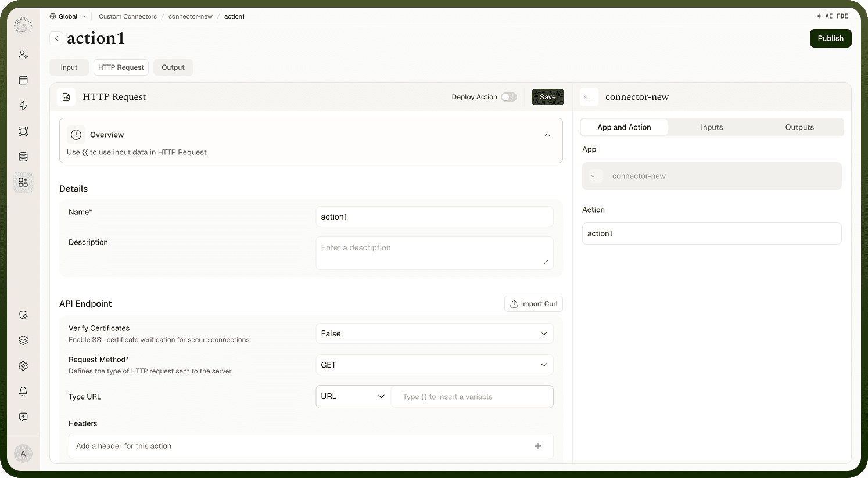
Task: Click the Publish button
Action: [x=830, y=38]
